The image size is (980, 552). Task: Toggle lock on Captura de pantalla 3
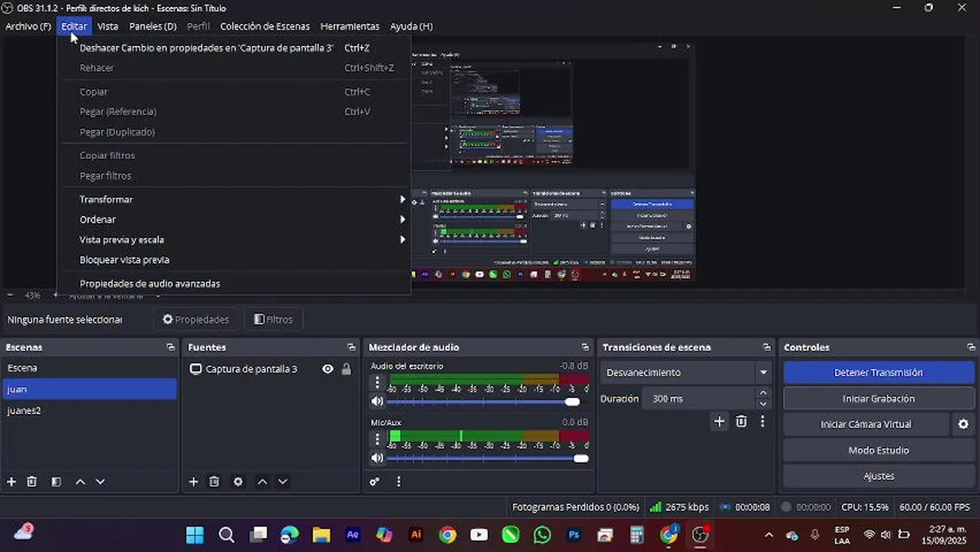point(346,369)
